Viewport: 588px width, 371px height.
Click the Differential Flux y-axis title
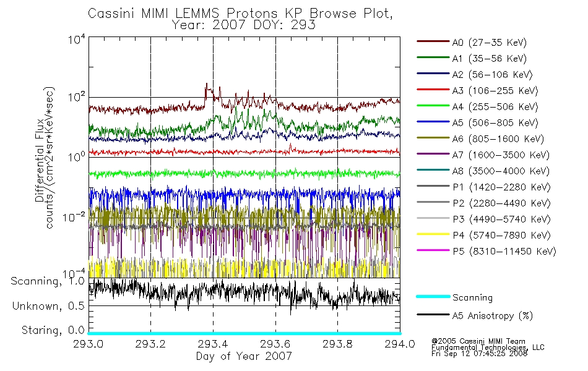click(x=40, y=160)
